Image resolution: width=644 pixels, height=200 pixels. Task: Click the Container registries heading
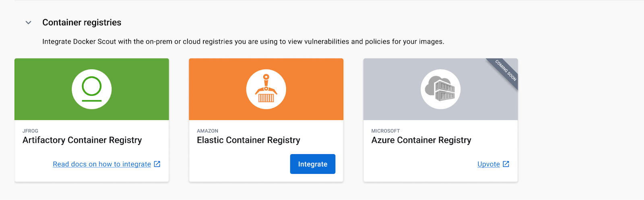pyautogui.click(x=82, y=23)
